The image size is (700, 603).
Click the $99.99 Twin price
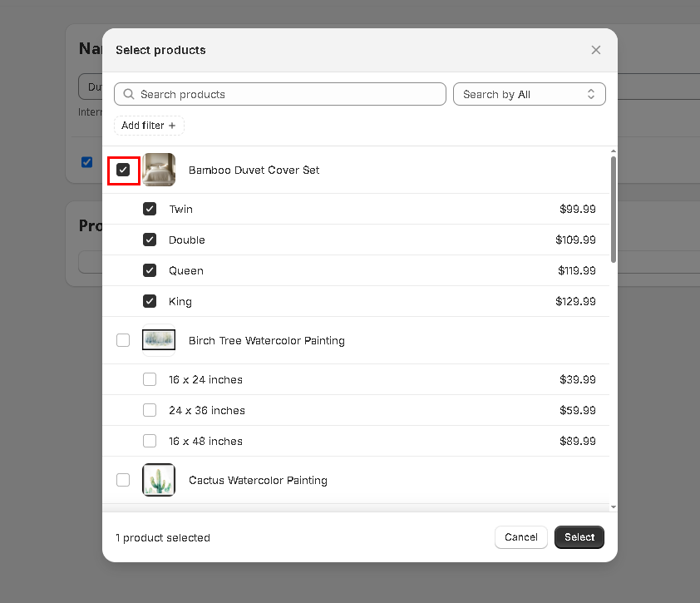tap(577, 209)
